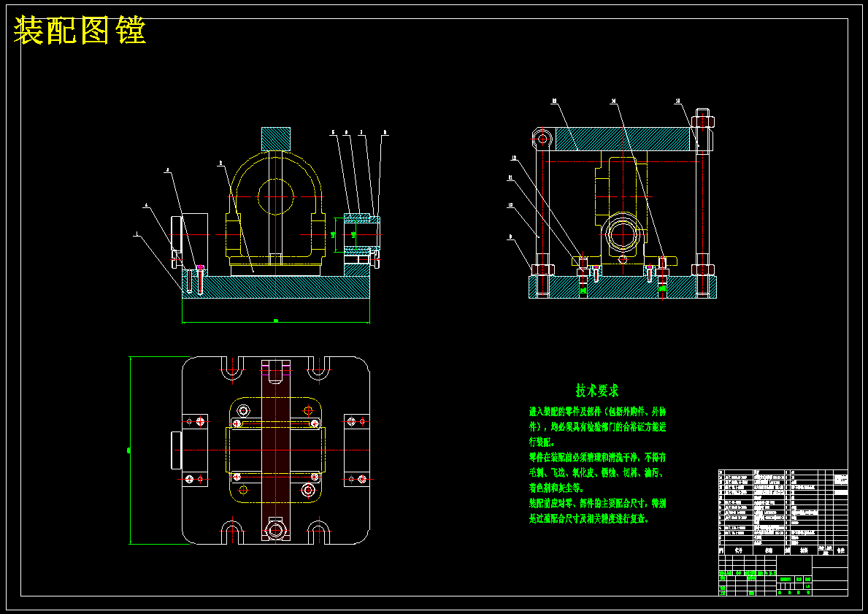Select the yellow title text 装配图镗
Viewport: 868px width, 614px height.
(x=80, y=31)
